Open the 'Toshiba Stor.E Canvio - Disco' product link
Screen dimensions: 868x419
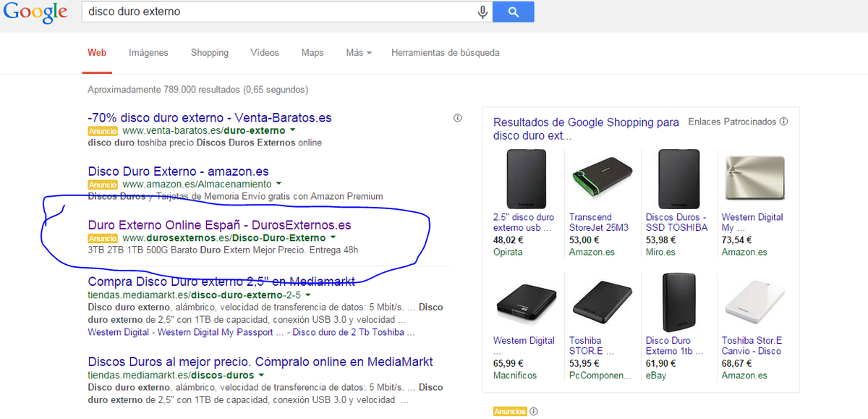pos(752,346)
